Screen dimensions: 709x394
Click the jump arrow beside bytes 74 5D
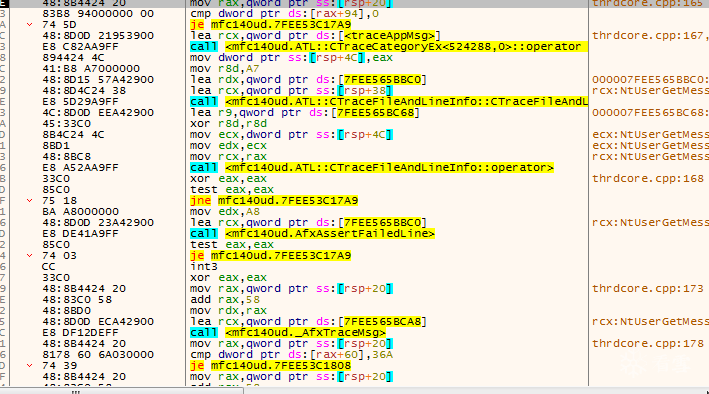pyautogui.click(x=29, y=24)
